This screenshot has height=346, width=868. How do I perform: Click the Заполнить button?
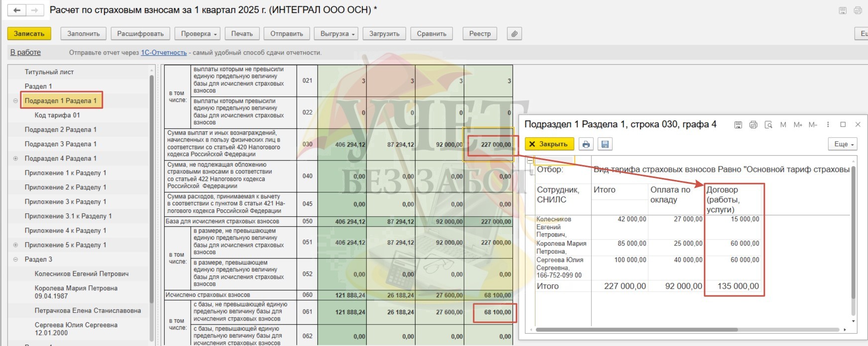pyautogui.click(x=84, y=34)
